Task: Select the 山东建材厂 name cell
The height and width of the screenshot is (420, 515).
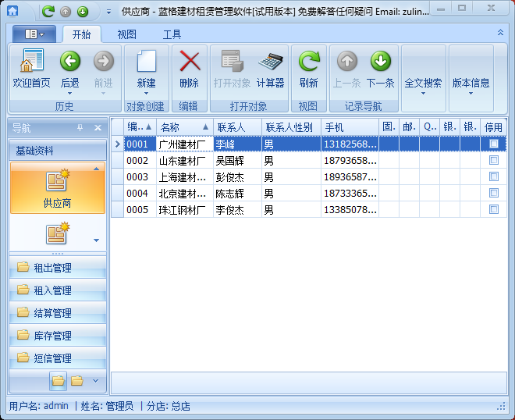Action: pyautogui.click(x=185, y=160)
